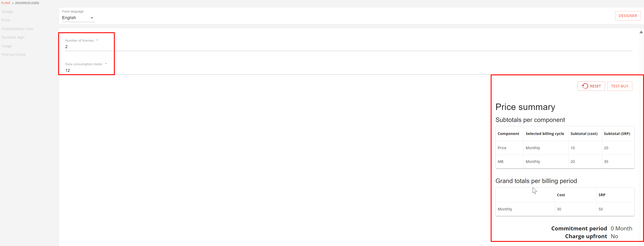Click the scroll-up arrow in the scrollbar
Screen dimensions: 644x246
pyautogui.click(x=641, y=32)
